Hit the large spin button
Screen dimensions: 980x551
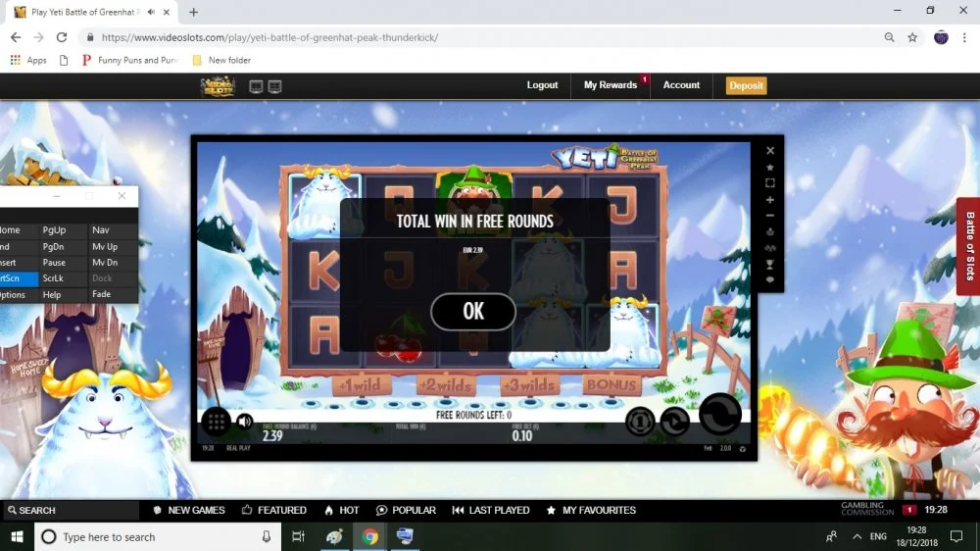coord(720,414)
